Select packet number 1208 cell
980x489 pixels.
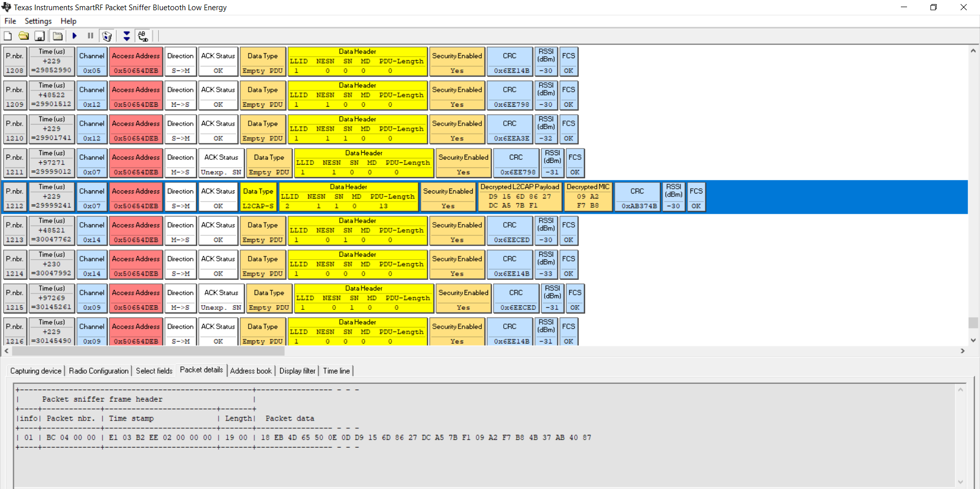tap(15, 62)
